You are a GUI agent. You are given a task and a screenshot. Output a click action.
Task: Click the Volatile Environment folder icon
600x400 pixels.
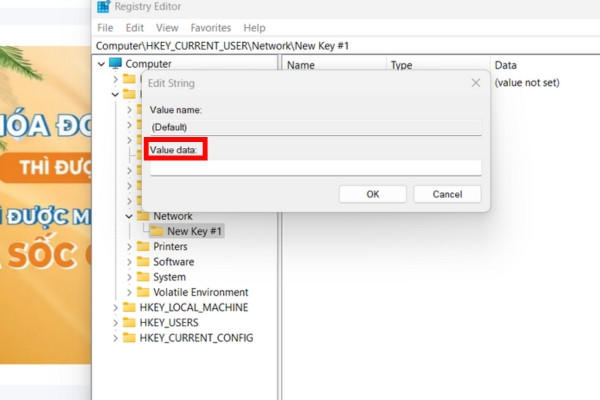(143, 292)
